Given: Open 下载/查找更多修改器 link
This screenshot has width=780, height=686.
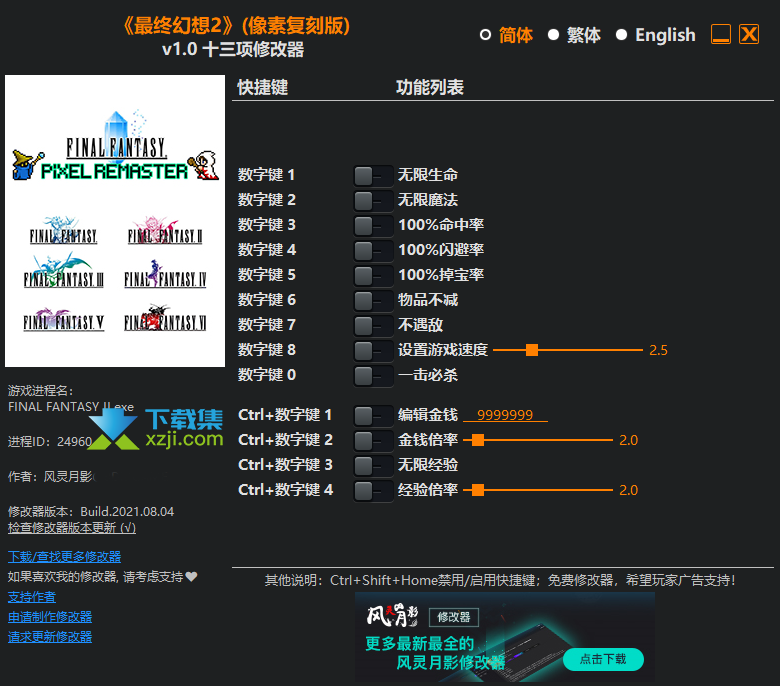Looking at the screenshot, I should click(x=65, y=557).
